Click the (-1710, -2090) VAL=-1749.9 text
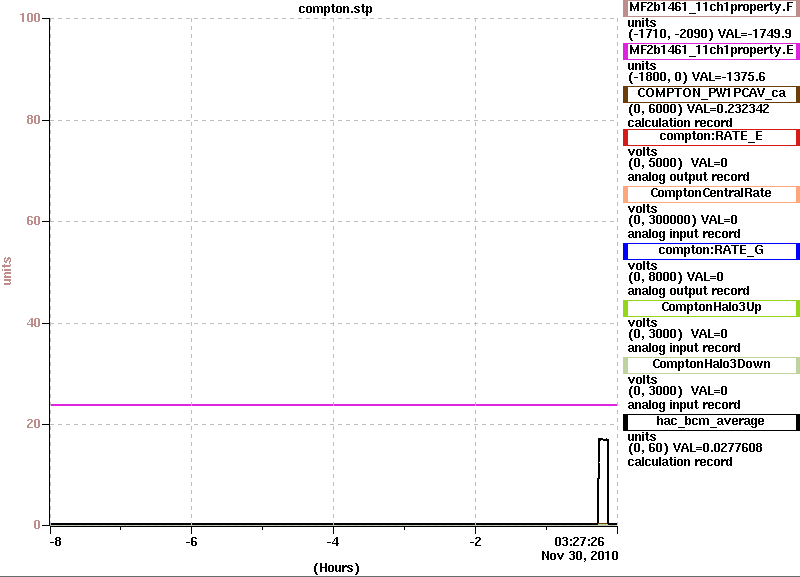 pos(710,34)
